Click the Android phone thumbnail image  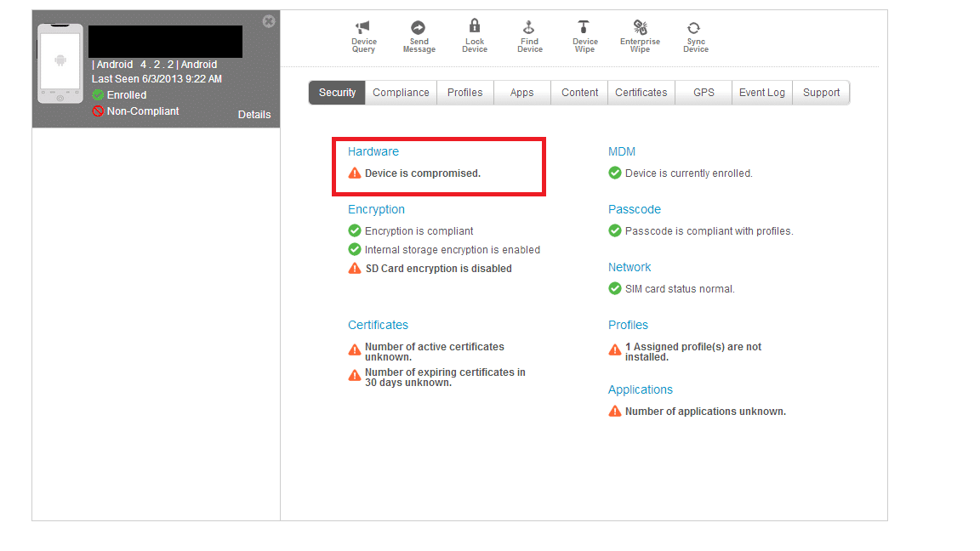(60, 63)
